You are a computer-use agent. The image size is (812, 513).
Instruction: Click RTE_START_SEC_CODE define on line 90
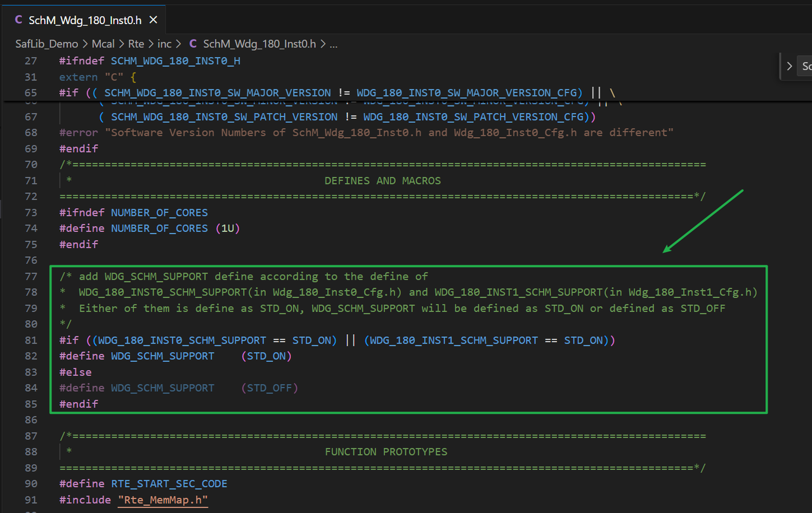click(x=168, y=483)
